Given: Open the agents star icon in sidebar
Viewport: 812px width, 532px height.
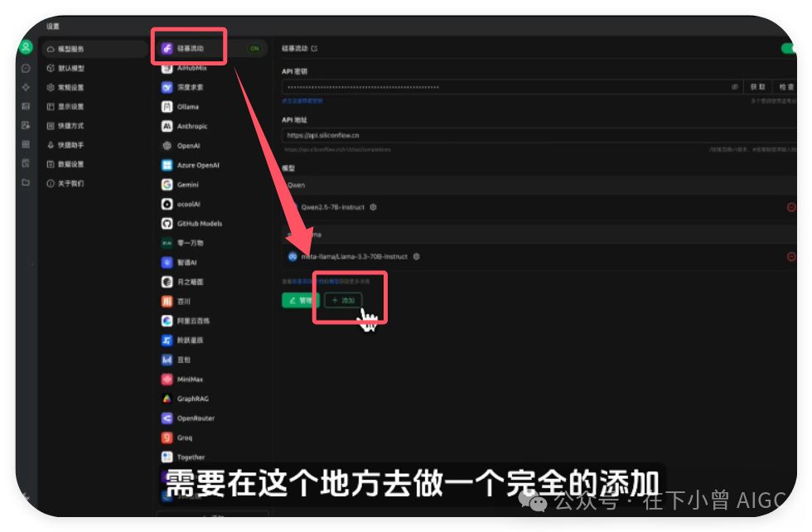Looking at the screenshot, I should click(26, 87).
